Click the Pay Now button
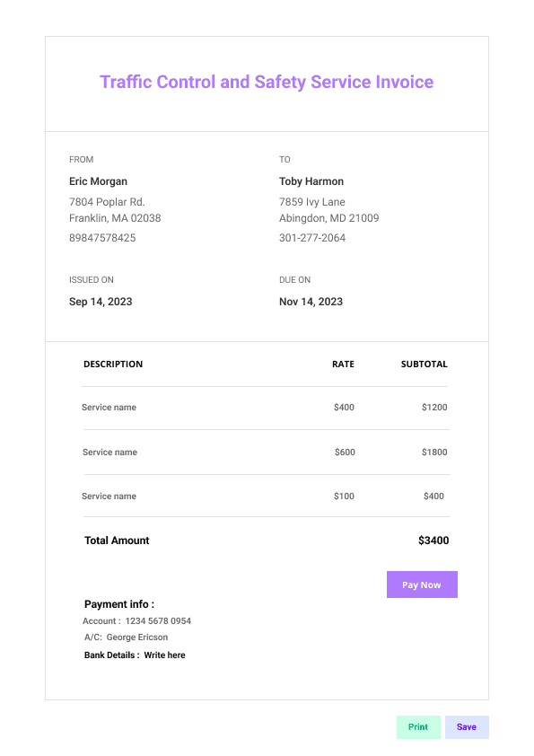 tap(422, 585)
